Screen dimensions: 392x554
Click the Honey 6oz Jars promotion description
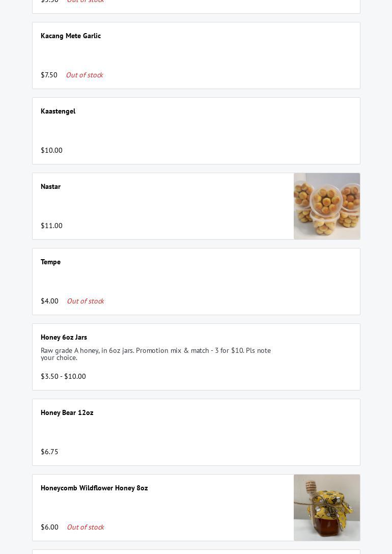coord(156,354)
